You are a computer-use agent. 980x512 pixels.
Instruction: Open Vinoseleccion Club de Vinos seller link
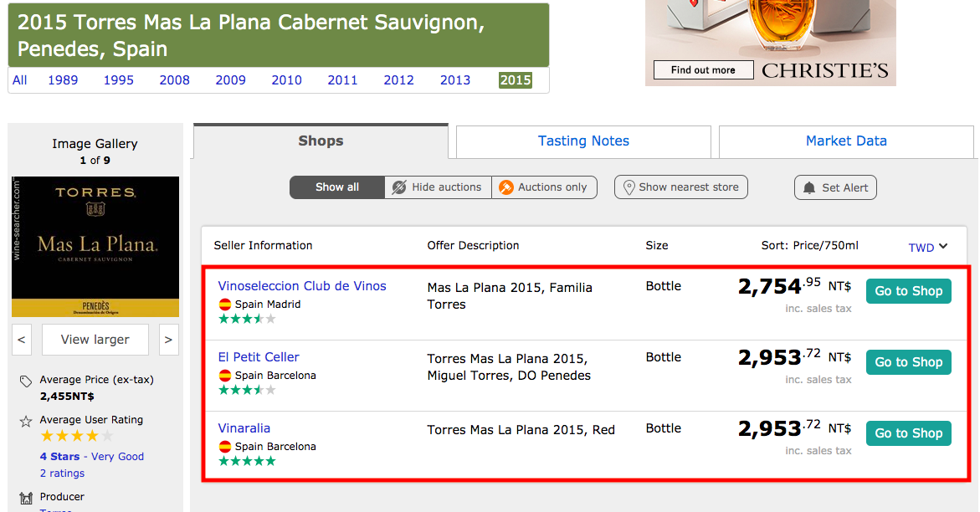pyautogui.click(x=302, y=286)
